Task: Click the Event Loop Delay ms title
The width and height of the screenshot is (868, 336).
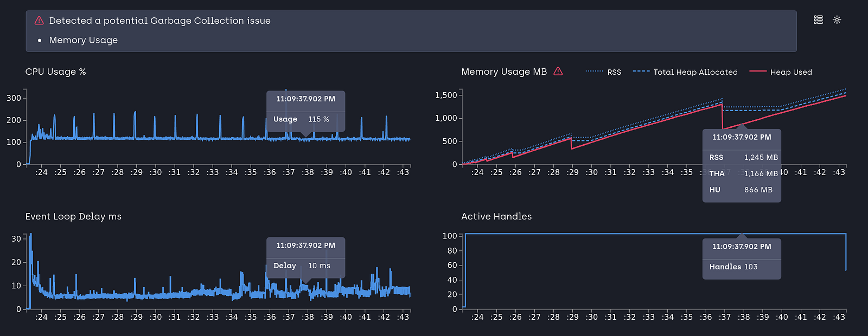Action: coord(73,216)
